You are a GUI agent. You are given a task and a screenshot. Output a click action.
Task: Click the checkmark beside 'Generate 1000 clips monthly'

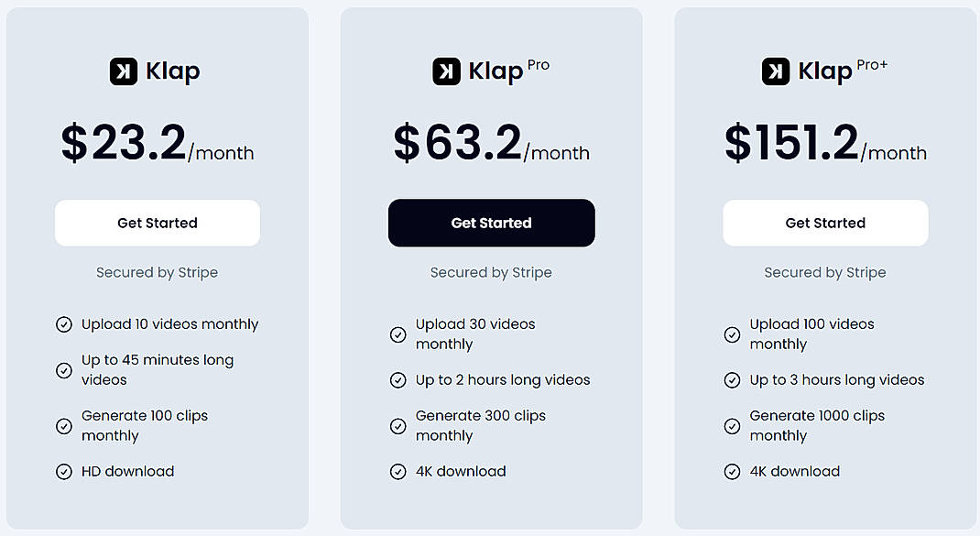coord(732,426)
